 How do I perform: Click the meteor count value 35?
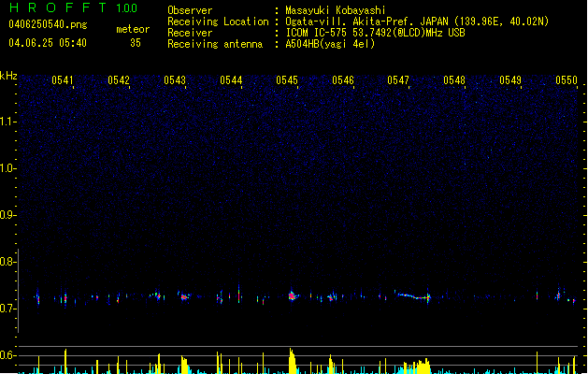[x=136, y=43]
